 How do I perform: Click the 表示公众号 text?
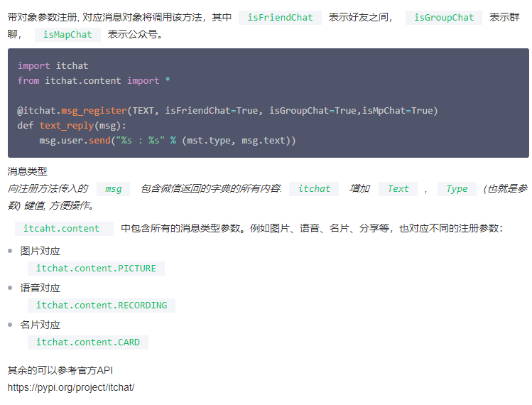click(135, 34)
